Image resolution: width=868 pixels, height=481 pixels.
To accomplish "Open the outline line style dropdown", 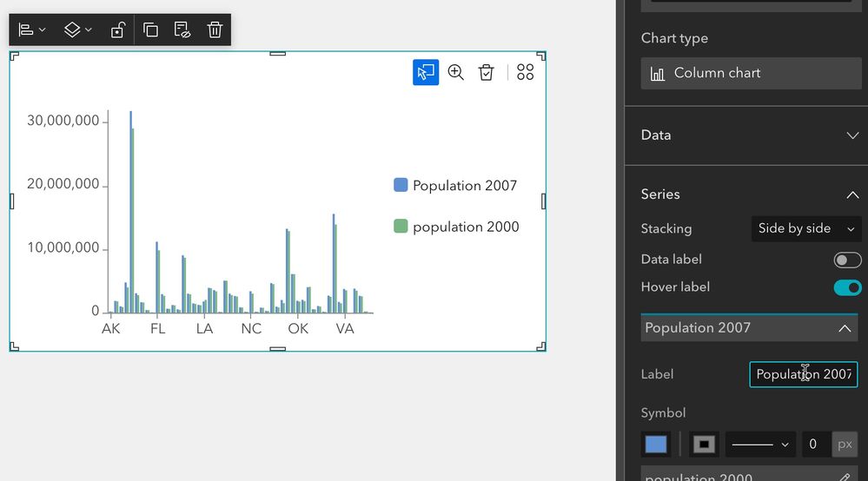I will point(760,445).
